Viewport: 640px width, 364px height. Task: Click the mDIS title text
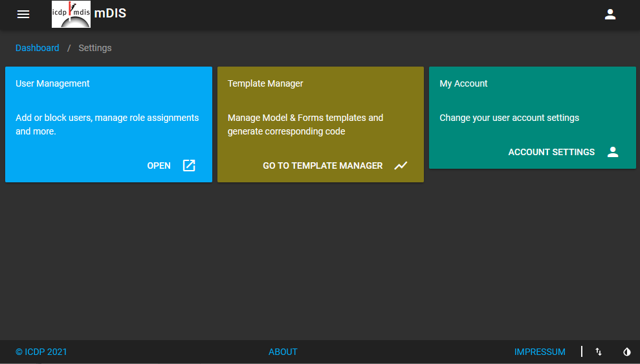point(110,14)
